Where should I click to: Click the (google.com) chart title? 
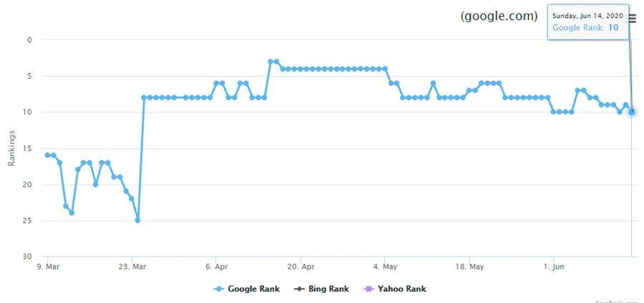point(499,16)
